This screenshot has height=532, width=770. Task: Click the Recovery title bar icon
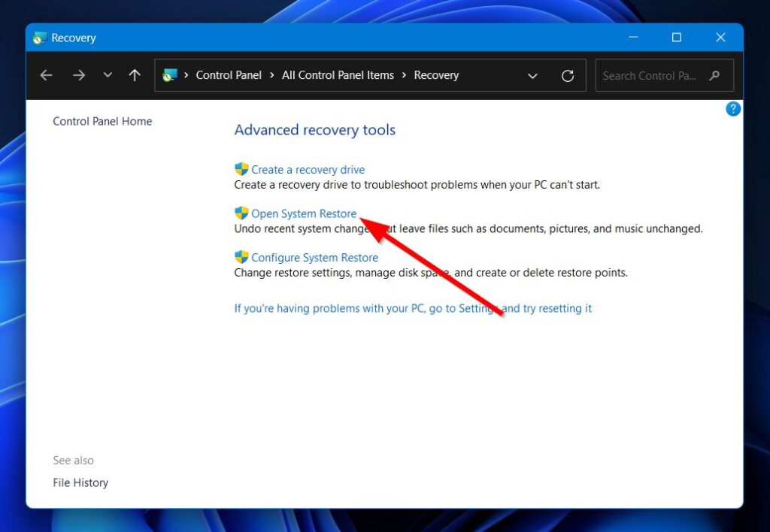[40, 38]
